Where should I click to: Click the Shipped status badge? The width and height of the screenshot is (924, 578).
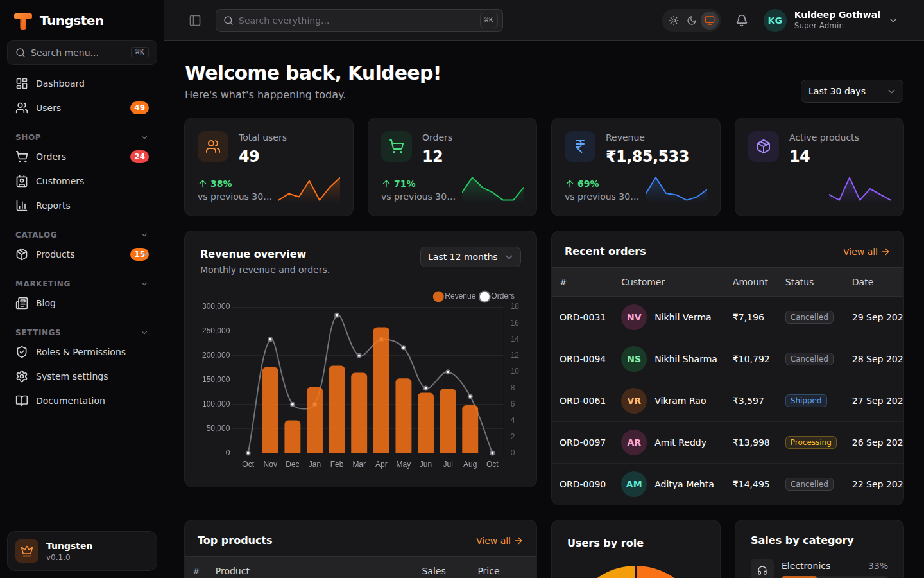coord(806,401)
